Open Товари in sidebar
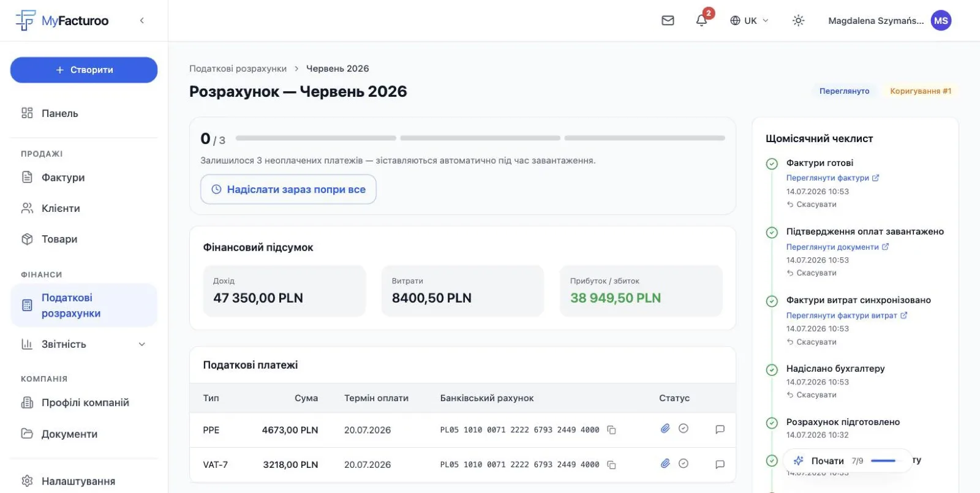 pos(84,239)
